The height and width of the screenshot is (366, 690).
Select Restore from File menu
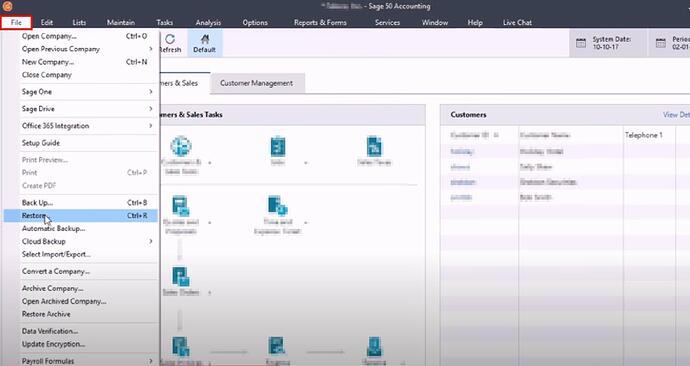[81, 216]
